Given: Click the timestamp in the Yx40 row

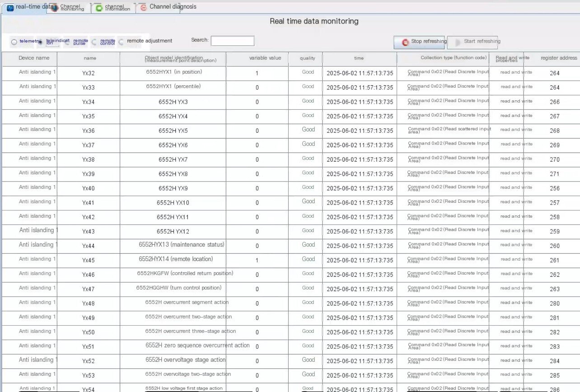Looking at the screenshot, I should click(360, 189).
